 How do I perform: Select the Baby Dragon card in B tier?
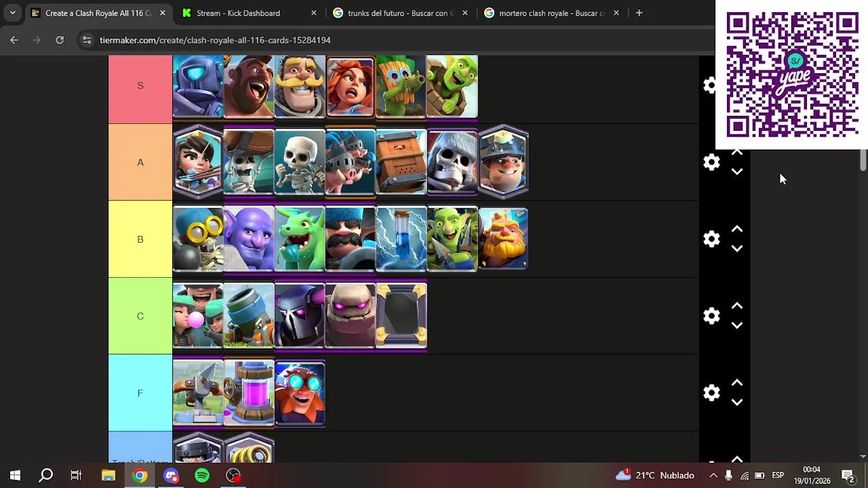[x=300, y=239]
